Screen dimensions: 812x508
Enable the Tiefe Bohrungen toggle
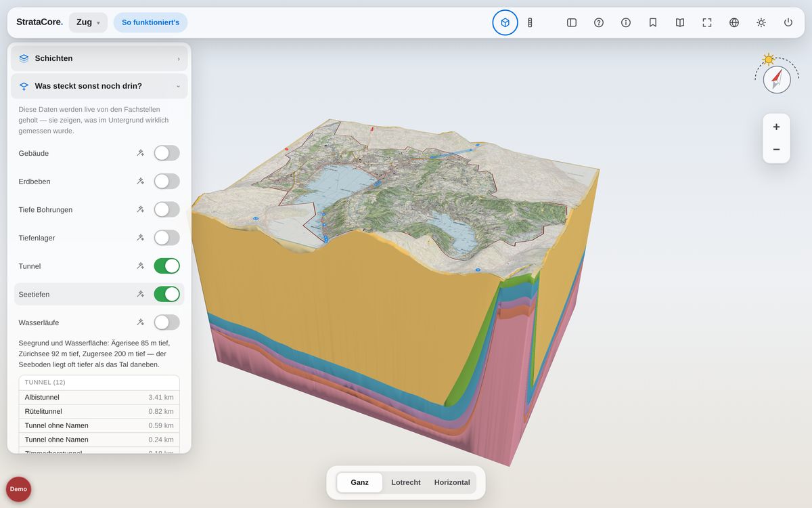167,209
